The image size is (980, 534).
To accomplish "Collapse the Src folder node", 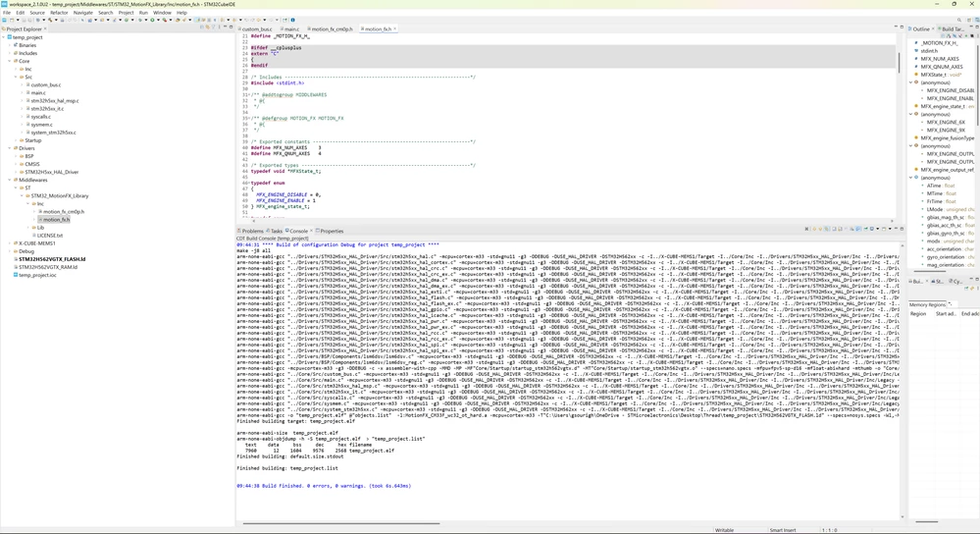I will [x=16, y=77].
